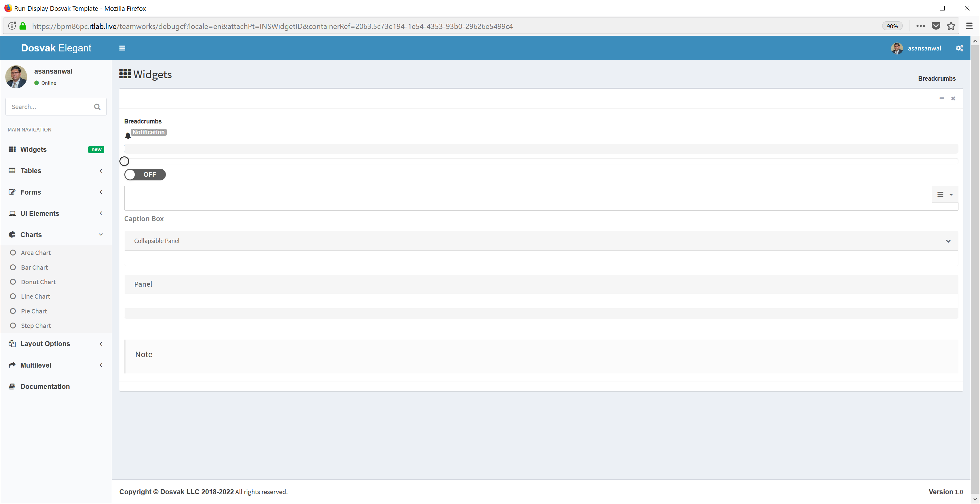Open the Layout Options menu item

click(56, 343)
